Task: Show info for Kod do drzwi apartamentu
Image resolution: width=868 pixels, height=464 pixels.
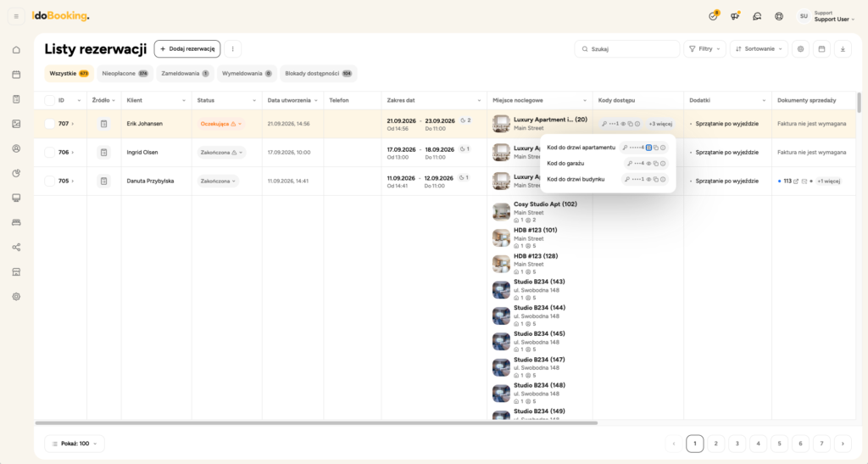Action: (663, 148)
